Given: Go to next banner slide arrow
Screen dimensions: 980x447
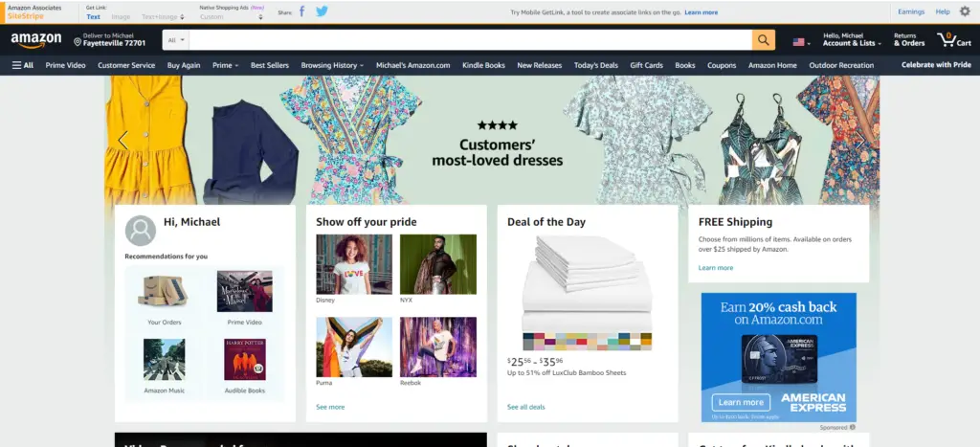Looking at the screenshot, I should [x=860, y=140].
